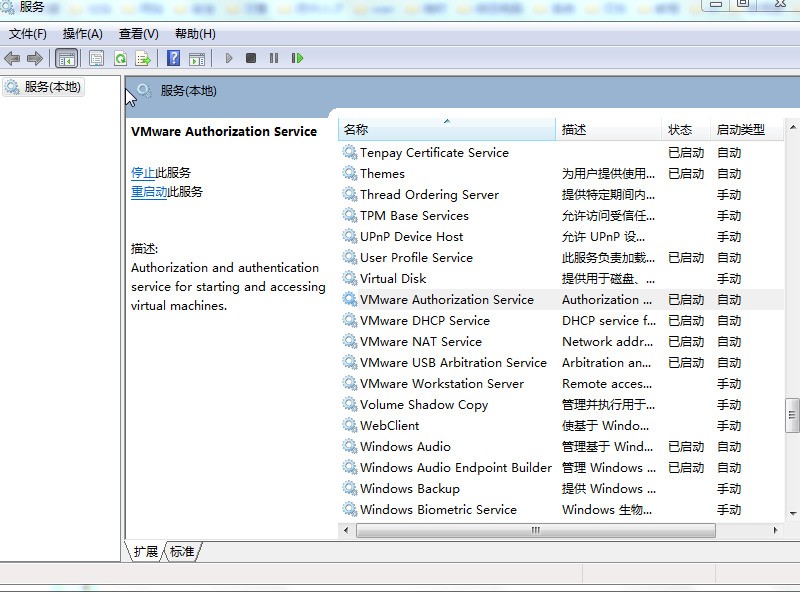Click the horizontal scrollbar thumb

click(x=536, y=530)
